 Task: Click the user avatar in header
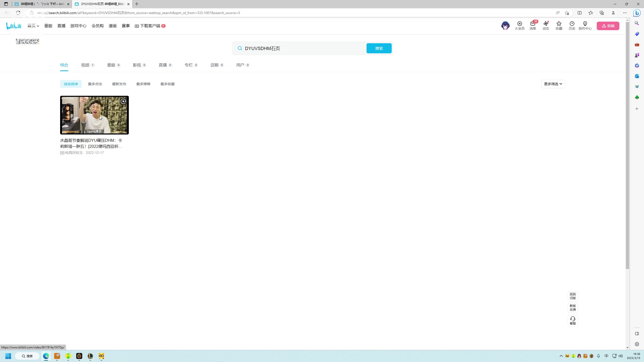[505, 26]
